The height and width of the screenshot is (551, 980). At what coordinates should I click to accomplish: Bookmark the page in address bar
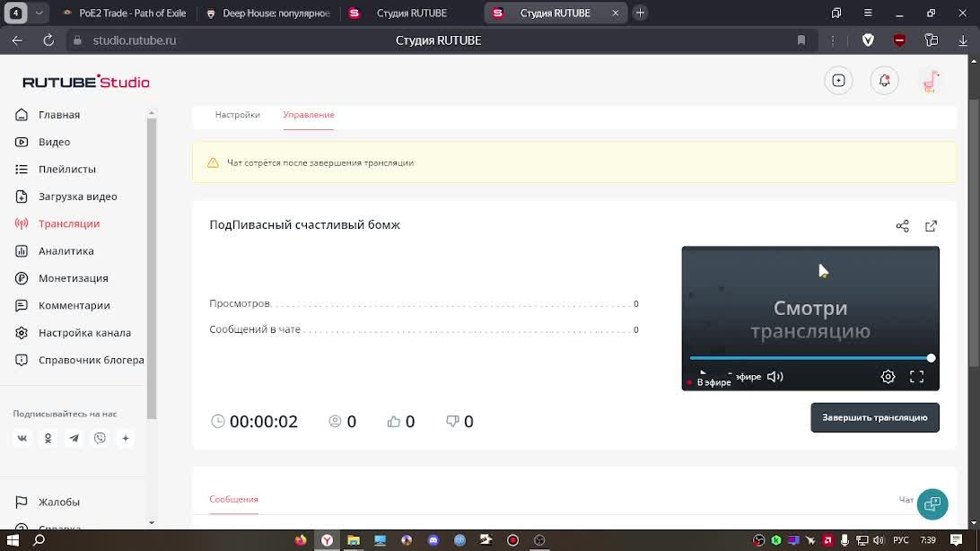tap(801, 40)
